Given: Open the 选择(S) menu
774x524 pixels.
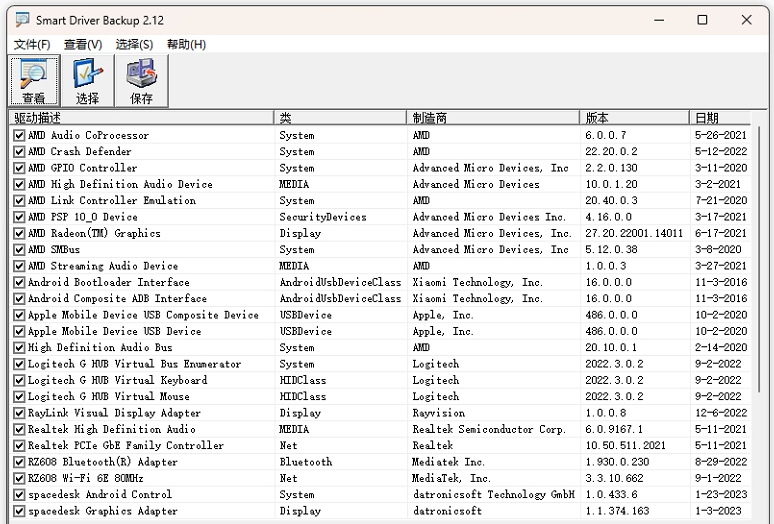Looking at the screenshot, I should (x=134, y=44).
